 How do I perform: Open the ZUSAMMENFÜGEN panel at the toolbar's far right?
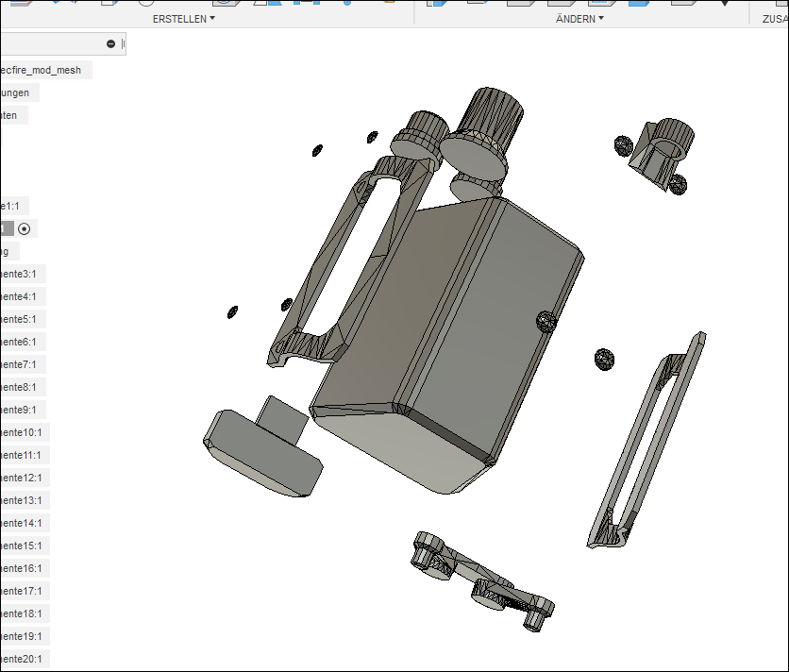tap(774, 16)
